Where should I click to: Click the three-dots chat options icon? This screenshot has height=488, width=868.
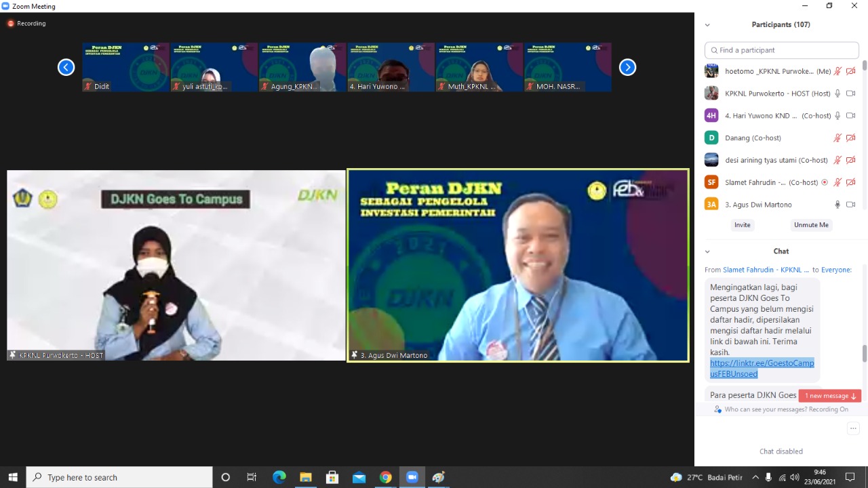pyautogui.click(x=853, y=428)
